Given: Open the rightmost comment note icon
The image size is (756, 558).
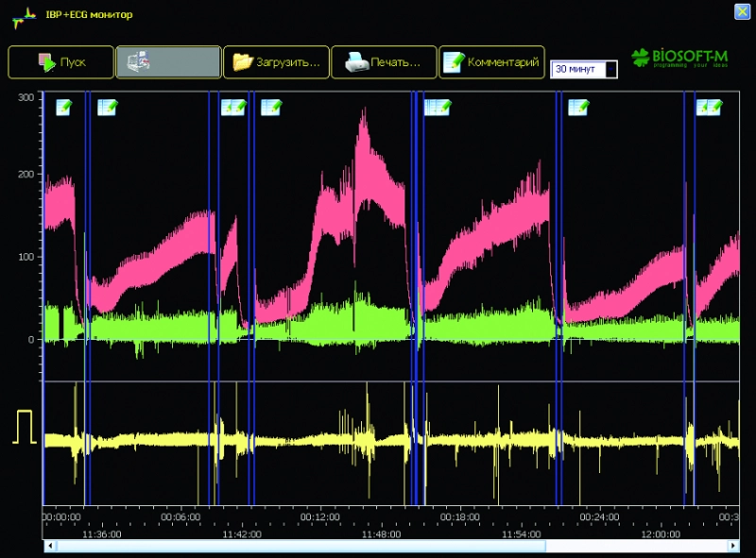Looking at the screenshot, I should pos(708,107).
